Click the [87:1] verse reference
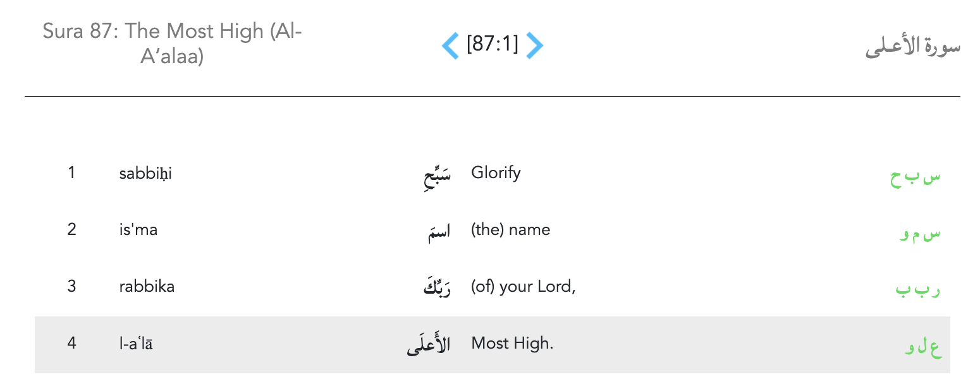This screenshot has width=980, height=384. (492, 44)
